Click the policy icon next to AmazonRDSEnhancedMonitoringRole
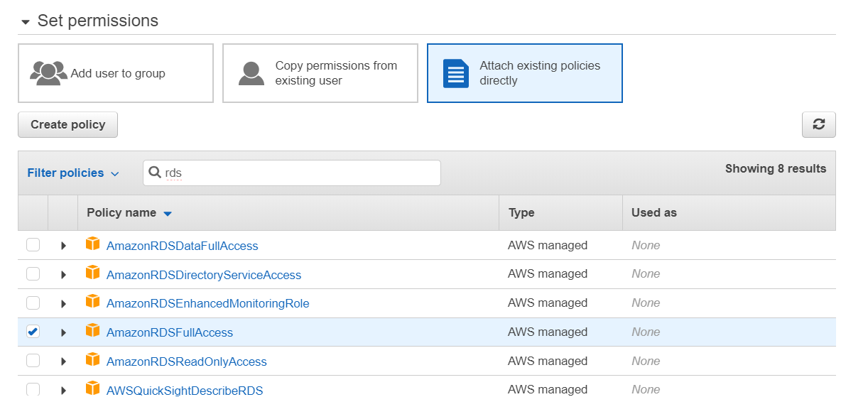This screenshot has height=397, width=868. click(x=92, y=303)
